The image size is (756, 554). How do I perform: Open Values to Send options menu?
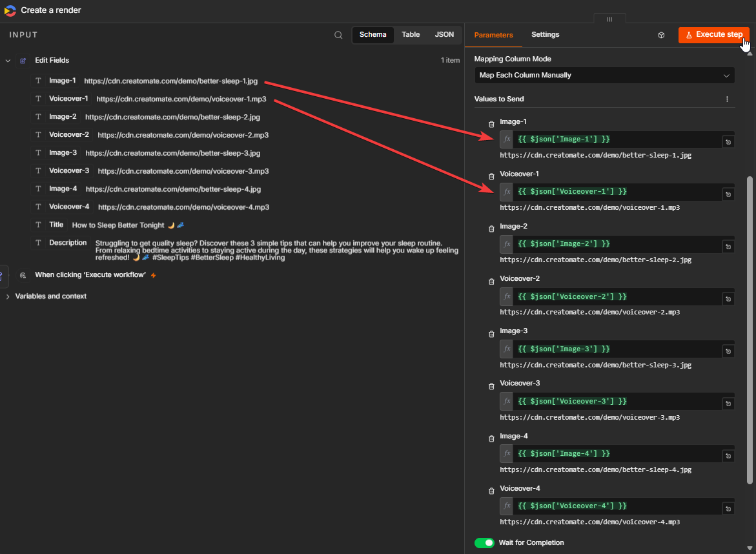coord(727,99)
